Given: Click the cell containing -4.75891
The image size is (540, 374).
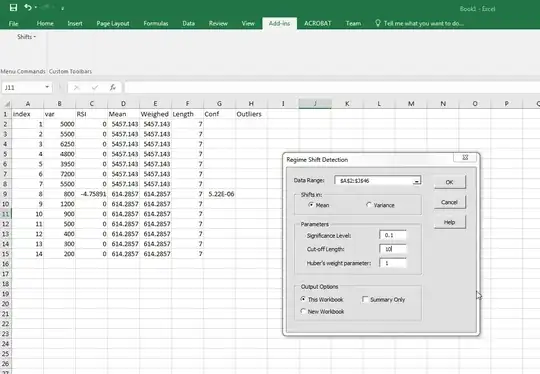Looking at the screenshot, I should pos(91,194).
